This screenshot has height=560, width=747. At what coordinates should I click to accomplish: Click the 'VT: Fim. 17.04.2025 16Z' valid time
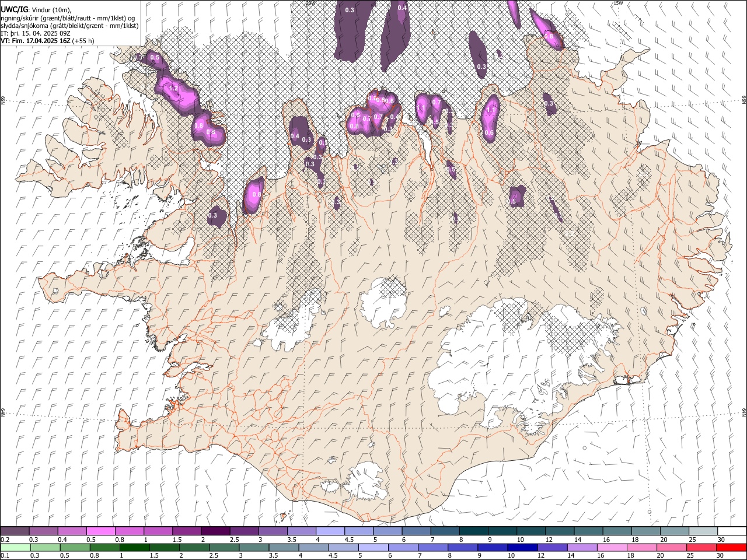(x=36, y=41)
